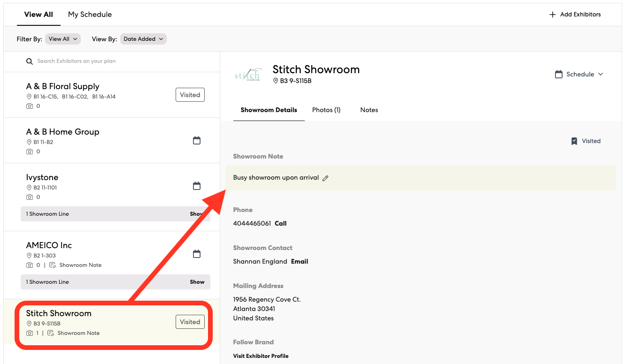Click the search magnifier icon
Screen dimensions: 625x364
pos(29,61)
